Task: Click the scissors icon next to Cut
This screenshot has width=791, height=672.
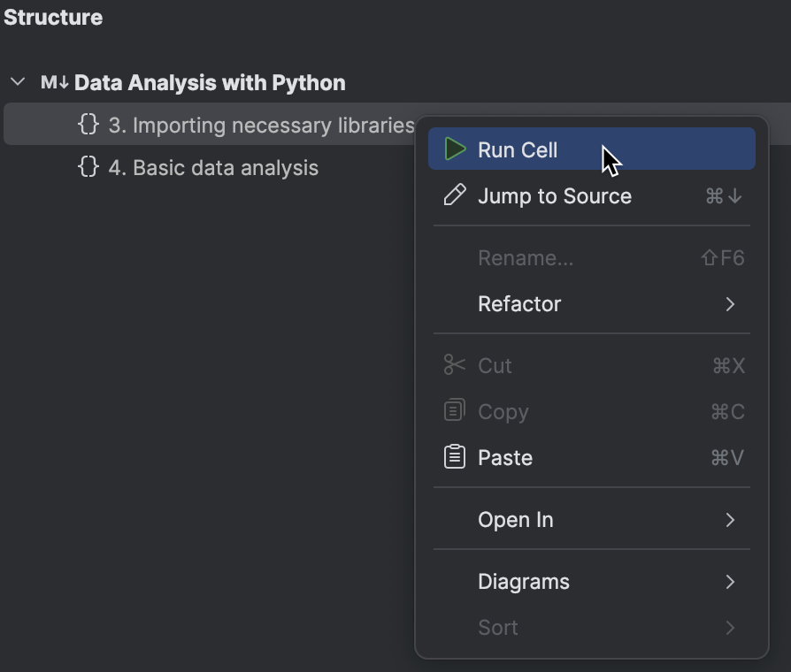Action: tap(455, 365)
